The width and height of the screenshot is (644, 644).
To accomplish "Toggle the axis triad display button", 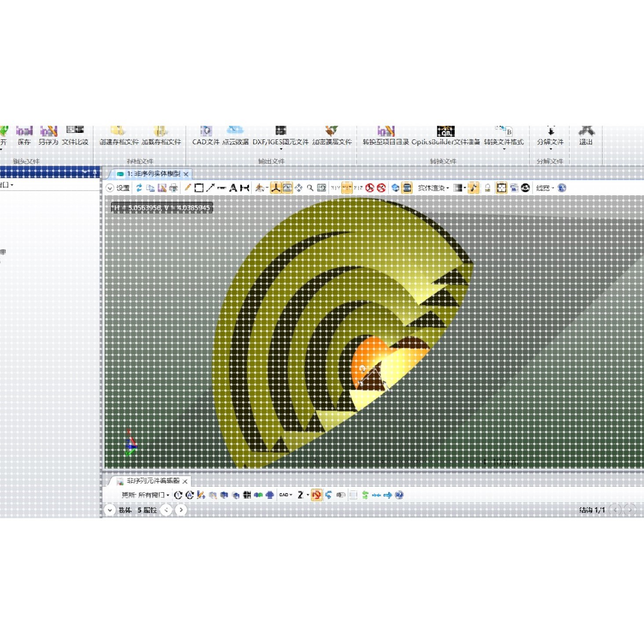I will 276,188.
